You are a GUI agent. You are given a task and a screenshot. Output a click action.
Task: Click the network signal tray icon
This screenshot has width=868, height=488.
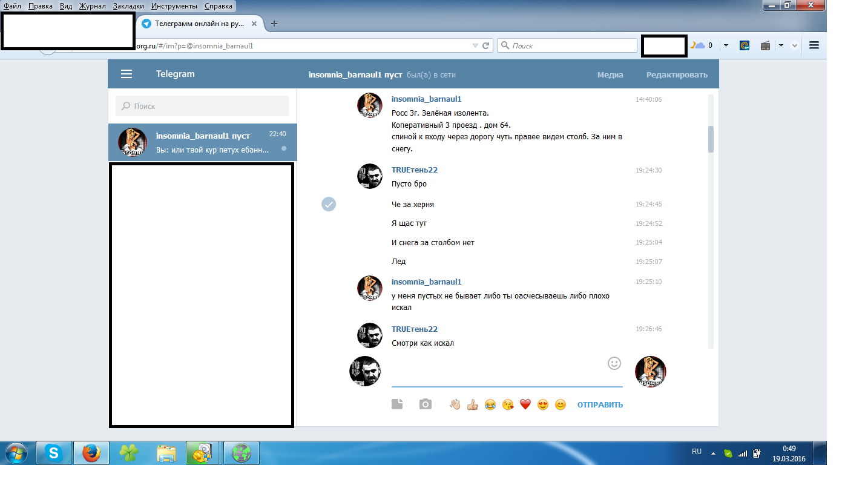743,453
